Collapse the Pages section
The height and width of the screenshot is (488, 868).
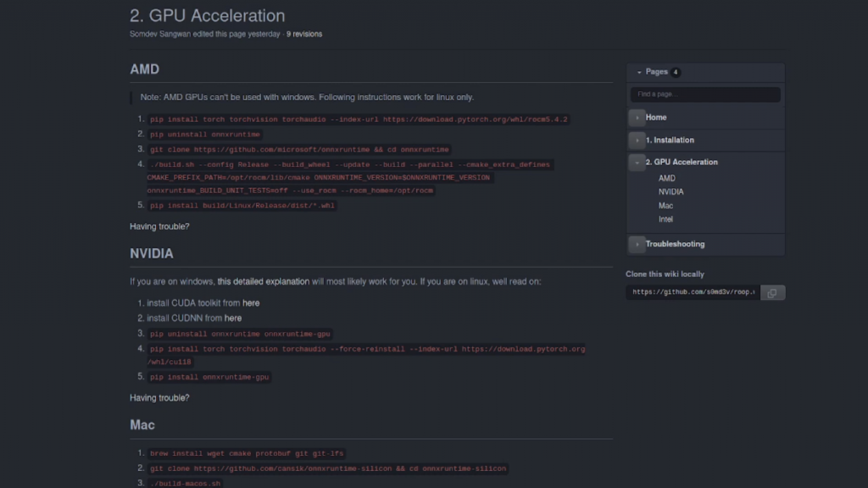click(x=638, y=72)
